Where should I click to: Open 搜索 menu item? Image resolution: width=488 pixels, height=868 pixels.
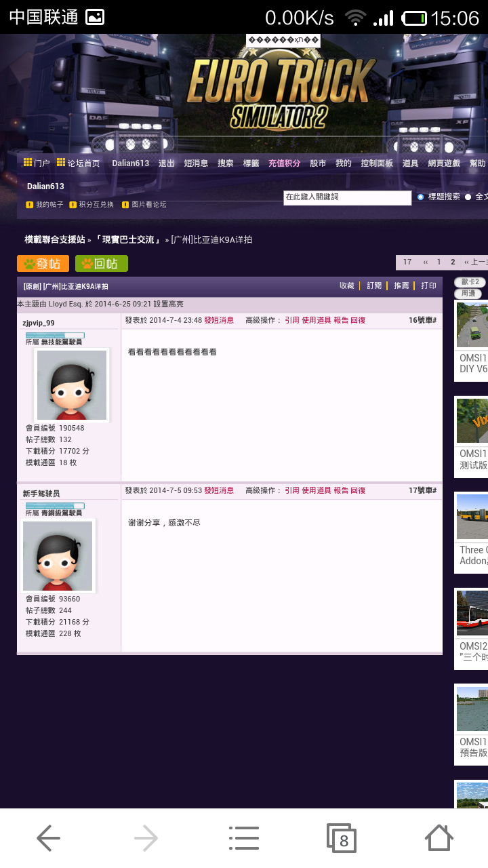[225, 163]
